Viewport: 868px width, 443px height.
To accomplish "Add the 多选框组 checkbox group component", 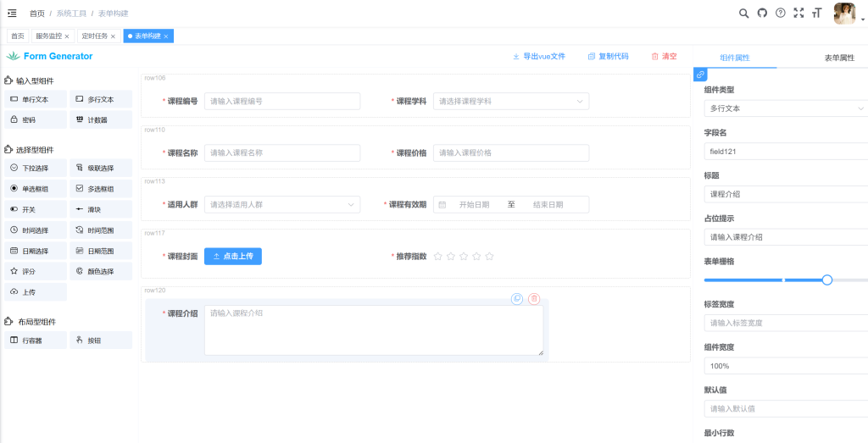I will (x=100, y=188).
